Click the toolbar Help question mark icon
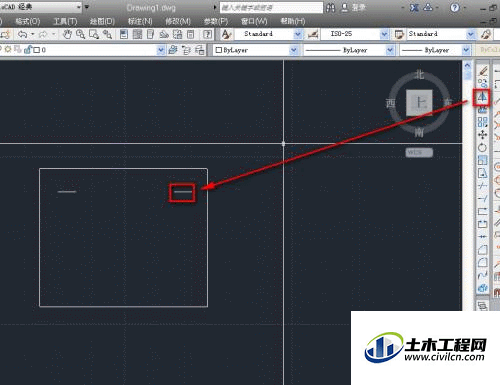This screenshot has width=500, height=385. pos(207,34)
